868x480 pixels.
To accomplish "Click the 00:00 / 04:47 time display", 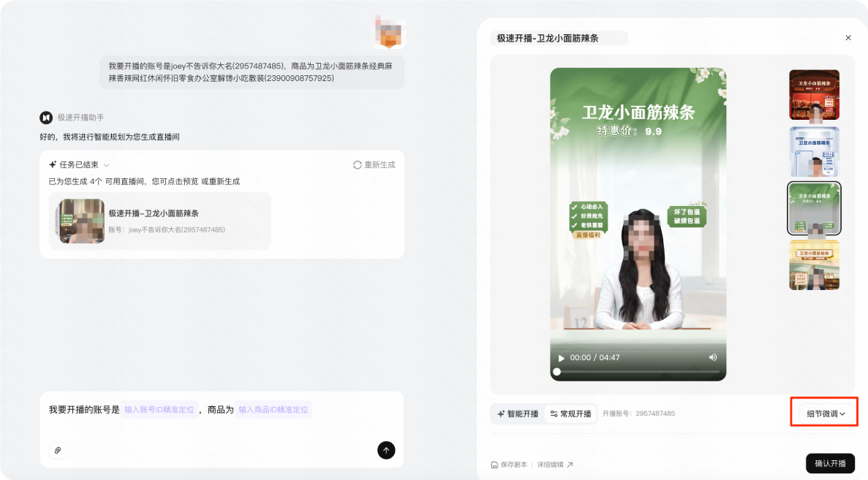I will pos(595,358).
